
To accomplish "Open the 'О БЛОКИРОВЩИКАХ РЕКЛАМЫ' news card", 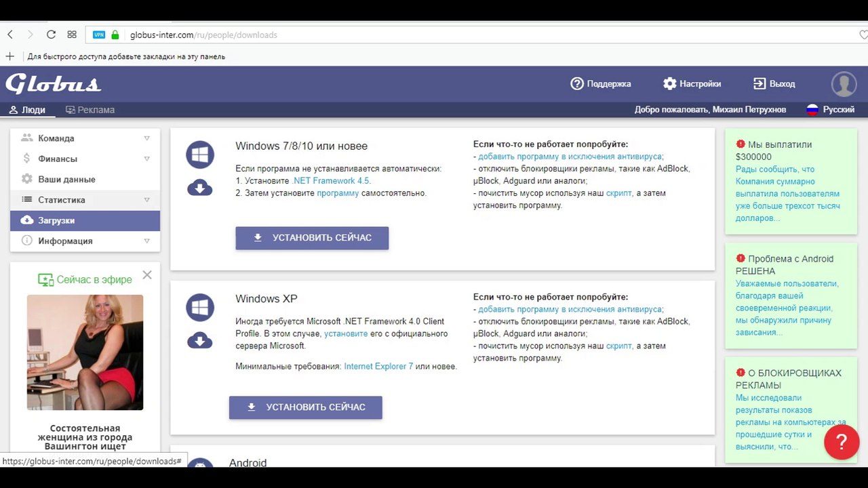I will click(x=791, y=410).
